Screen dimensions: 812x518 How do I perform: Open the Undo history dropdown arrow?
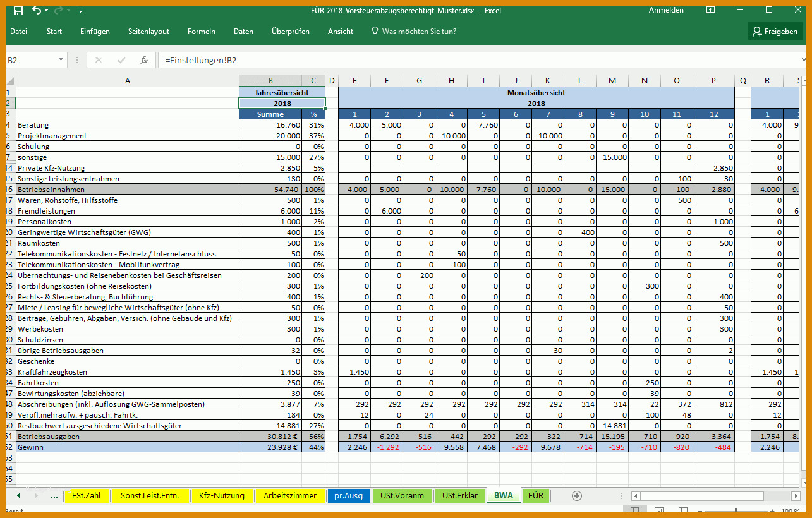pyautogui.click(x=47, y=11)
